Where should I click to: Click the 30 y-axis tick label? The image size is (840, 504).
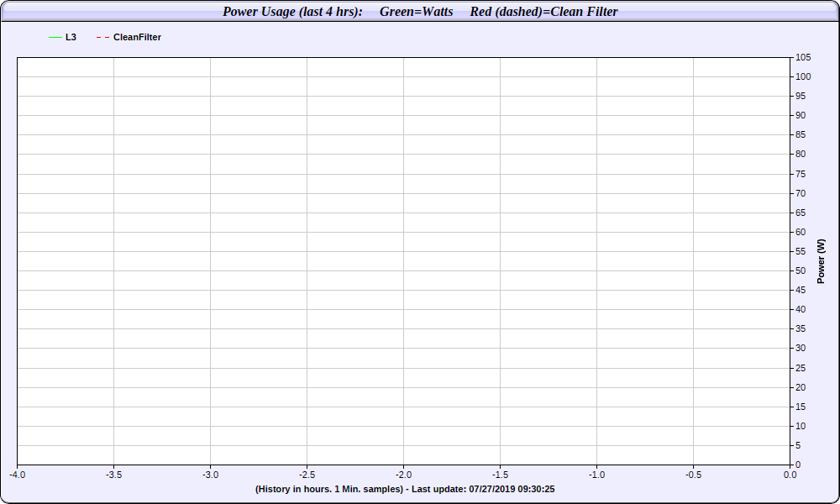pyautogui.click(x=801, y=348)
